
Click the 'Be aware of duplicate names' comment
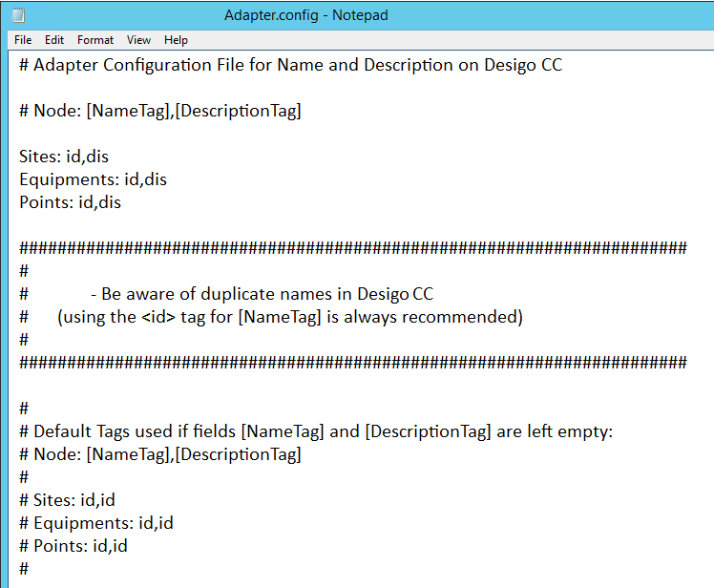point(268,294)
